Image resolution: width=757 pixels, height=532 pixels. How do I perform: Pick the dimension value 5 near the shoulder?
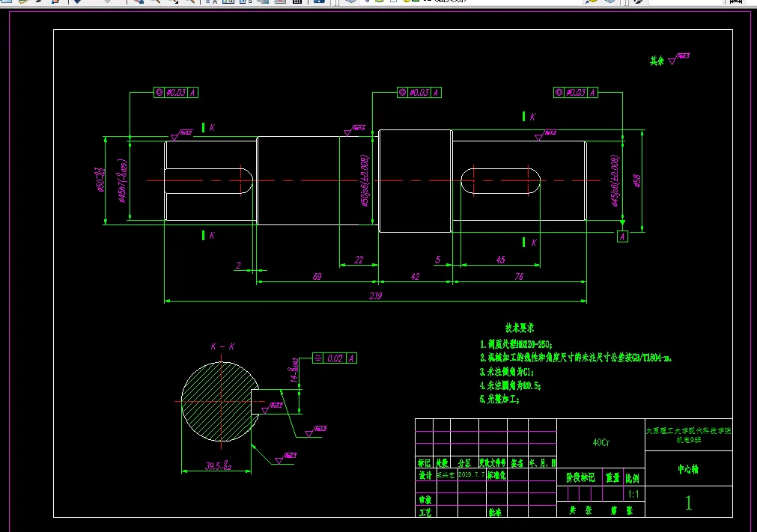point(438,260)
